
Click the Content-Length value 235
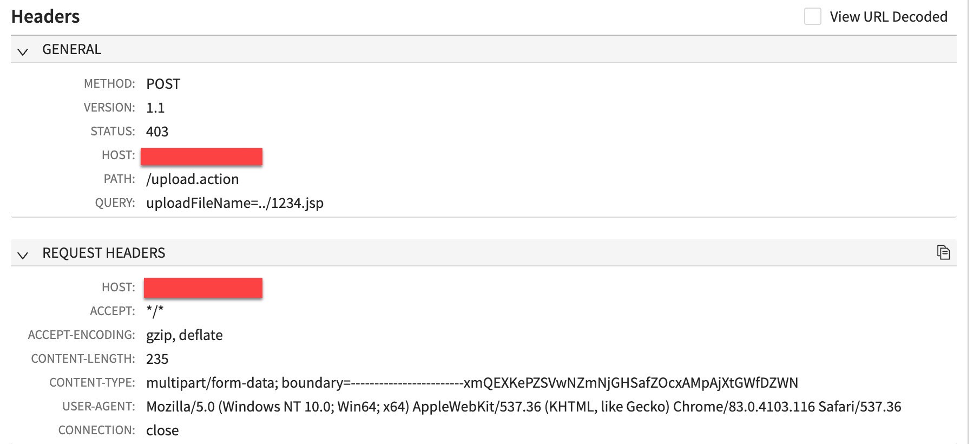point(157,358)
